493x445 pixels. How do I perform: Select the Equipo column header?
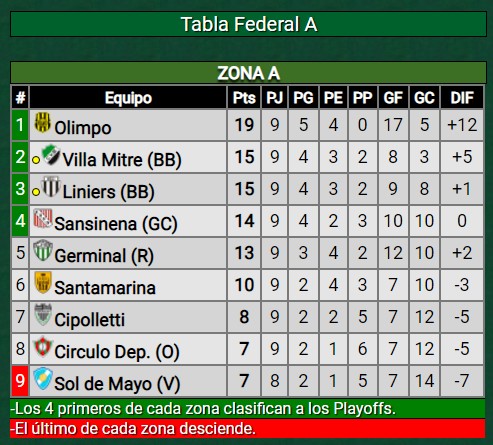(x=128, y=98)
